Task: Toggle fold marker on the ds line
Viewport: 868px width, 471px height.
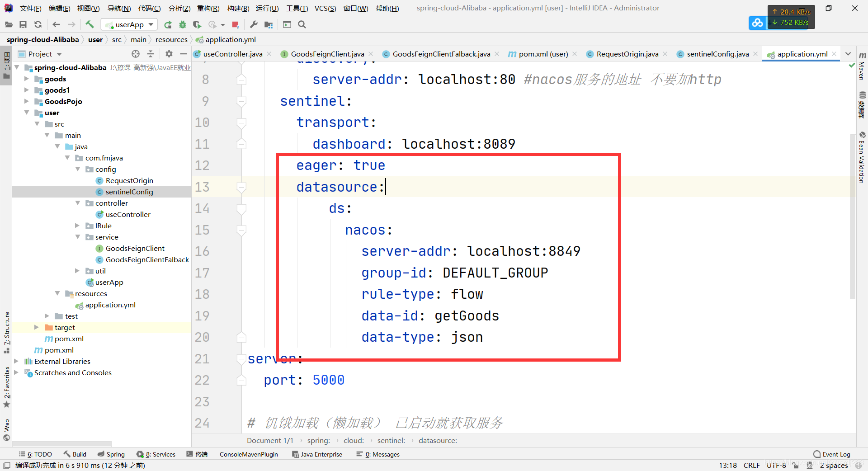Action: coord(241,208)
